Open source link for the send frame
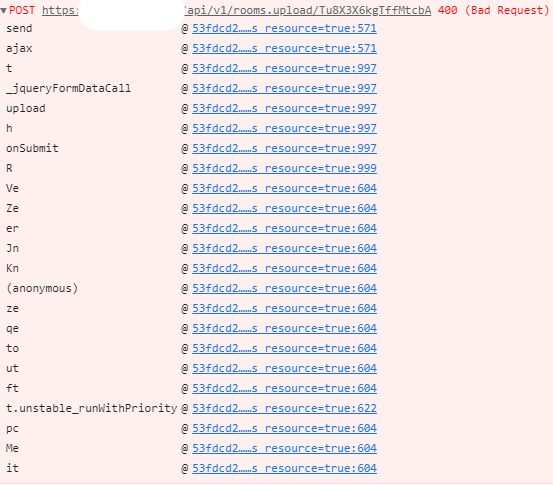The width and height of the screenshot is (553, 490). [x=284, y=28]
